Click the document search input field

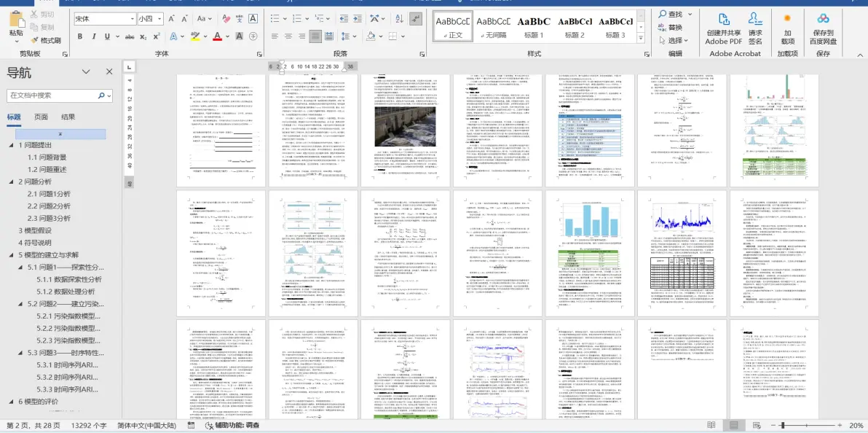tap(52, 95)
